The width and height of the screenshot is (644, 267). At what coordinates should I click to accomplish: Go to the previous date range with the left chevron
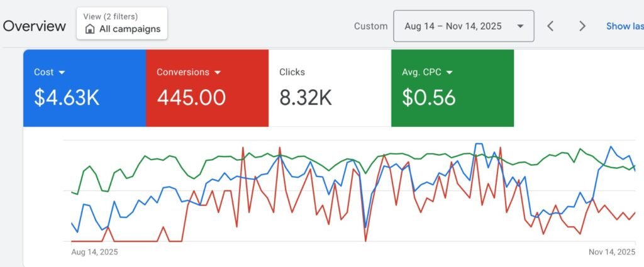(550, 26)
